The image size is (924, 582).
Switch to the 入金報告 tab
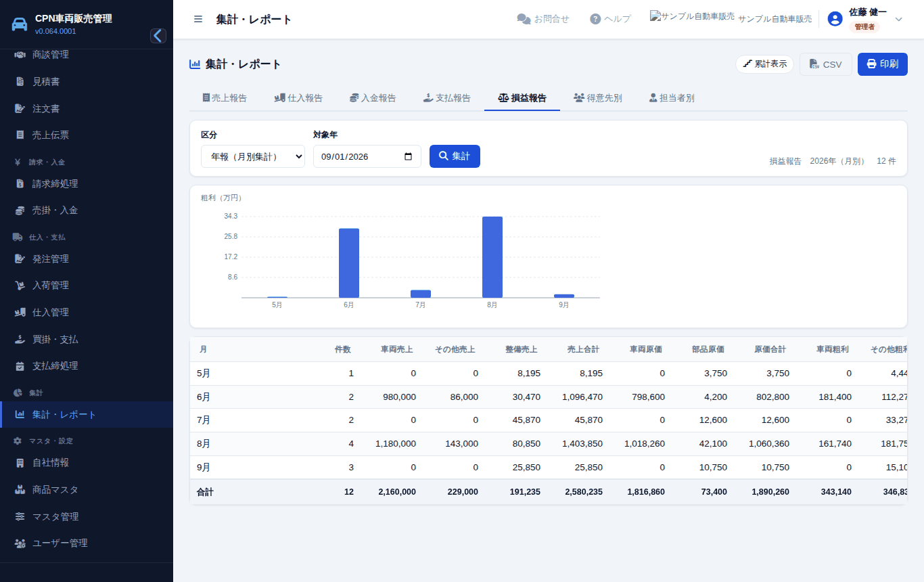pos(373,98)
